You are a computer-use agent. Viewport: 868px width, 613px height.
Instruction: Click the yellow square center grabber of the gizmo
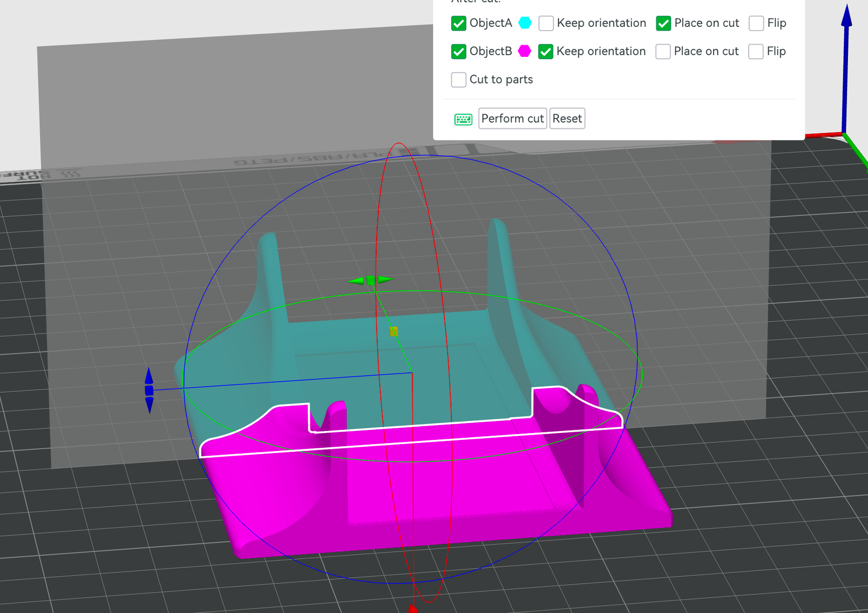(x=393, y=331)
